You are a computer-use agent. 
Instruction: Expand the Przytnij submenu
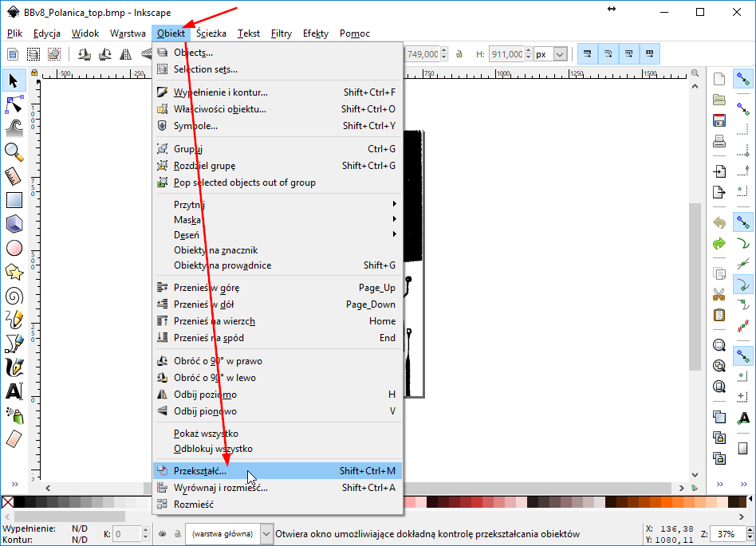pyautogui.click(x=278, y=204)
